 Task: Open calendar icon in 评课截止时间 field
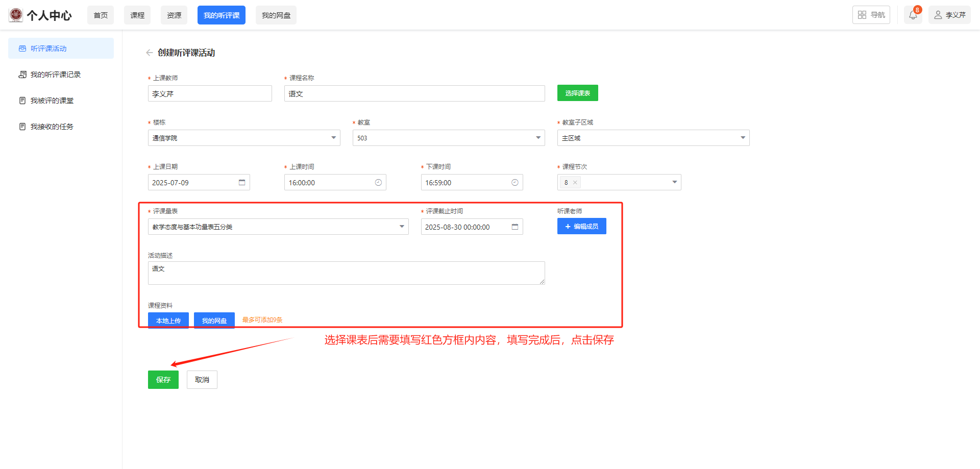tap(514, 227)
